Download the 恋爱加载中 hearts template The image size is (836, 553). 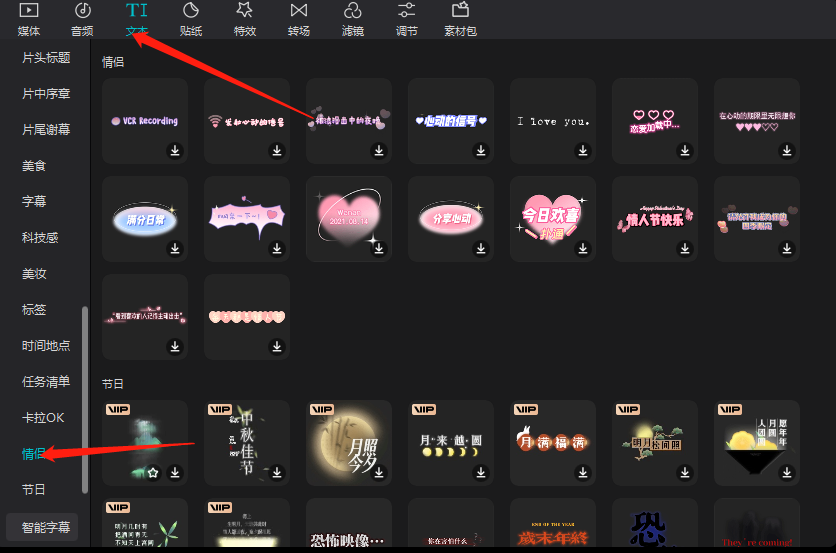(x=685, y=151)
